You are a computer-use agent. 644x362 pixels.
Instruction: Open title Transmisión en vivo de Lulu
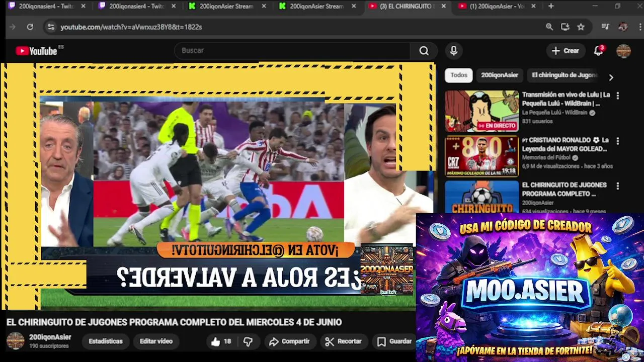tap(566, 99)
